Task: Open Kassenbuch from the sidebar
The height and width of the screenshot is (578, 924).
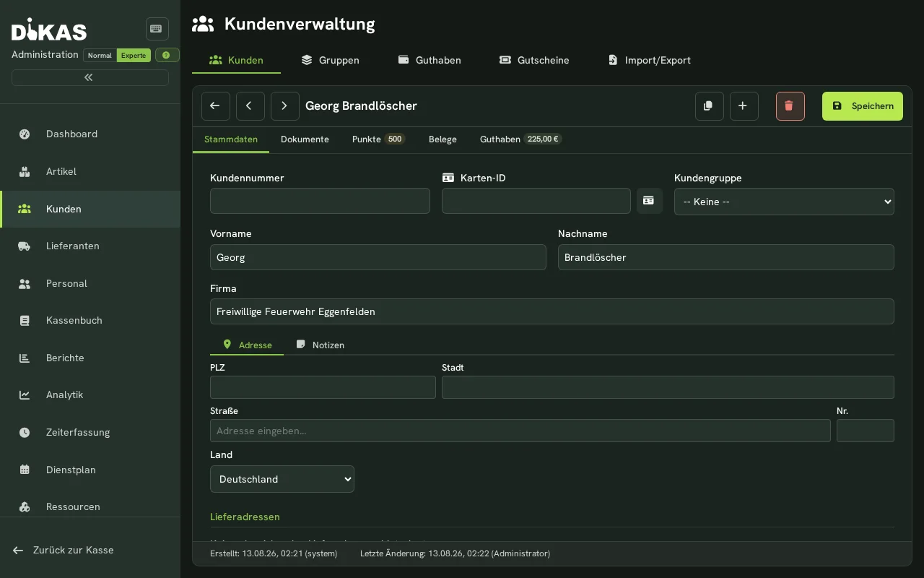Action: (x=90, y=320)
